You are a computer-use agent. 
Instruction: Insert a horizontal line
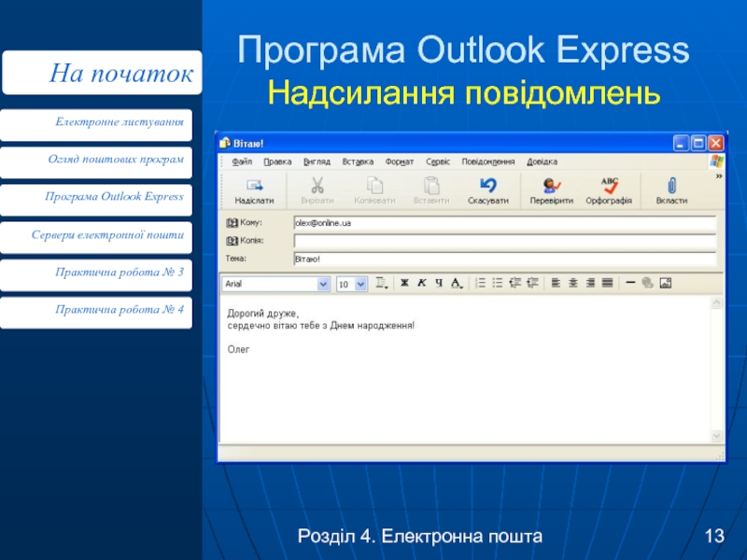pyautogui.click(x=630, y=283)
